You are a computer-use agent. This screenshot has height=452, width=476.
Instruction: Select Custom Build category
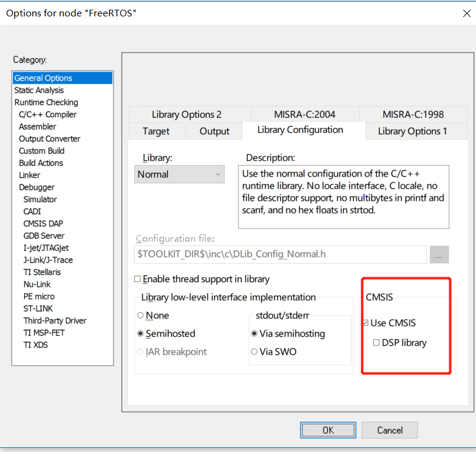pos(41,150)
